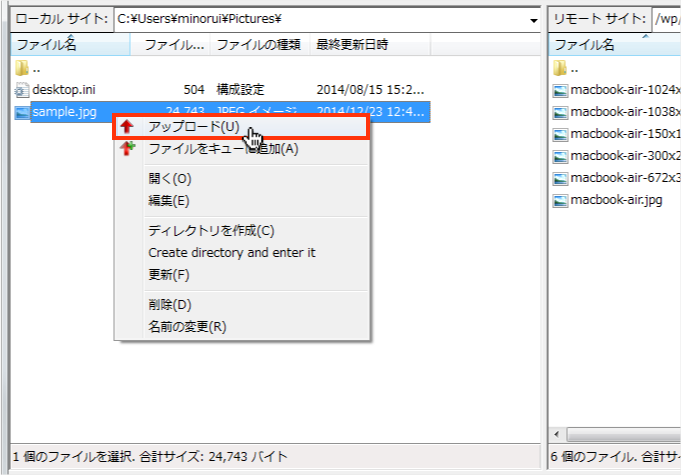Viewport: 681px width, 475px height.
Task: Click remote pane scroll left arrow
Action: [557, 434]
